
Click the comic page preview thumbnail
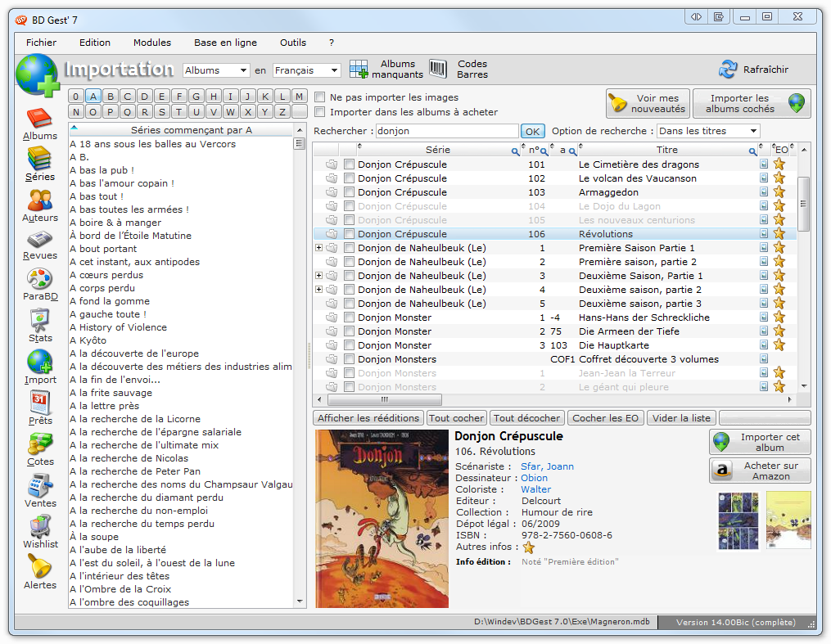738,521
